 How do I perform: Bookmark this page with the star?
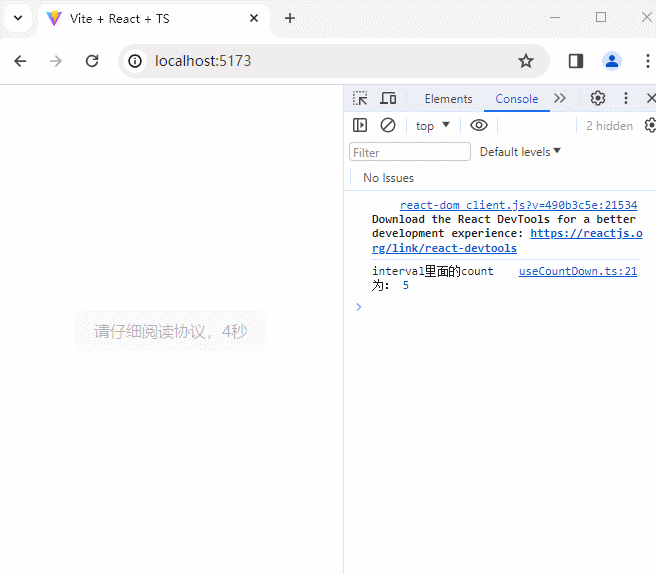click(x=526, y=61)
